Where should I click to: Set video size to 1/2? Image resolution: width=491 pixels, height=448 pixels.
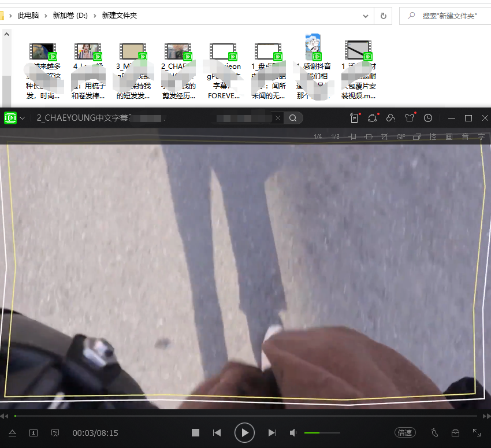point(336,136)
